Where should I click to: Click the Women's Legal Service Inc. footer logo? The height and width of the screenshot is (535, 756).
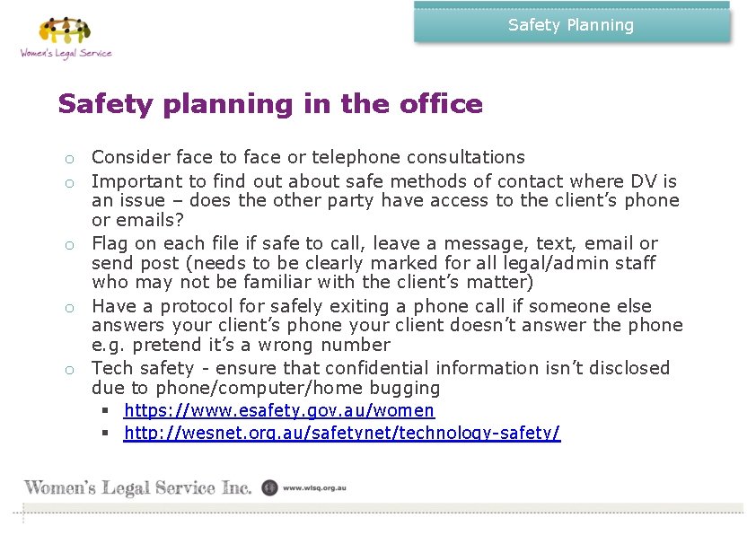pos(137,488)
